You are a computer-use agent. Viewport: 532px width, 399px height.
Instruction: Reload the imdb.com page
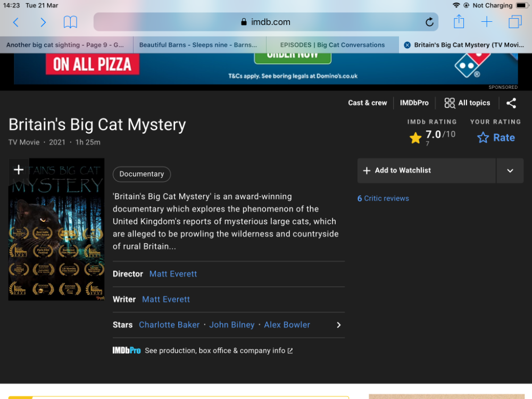coord(429,22)
